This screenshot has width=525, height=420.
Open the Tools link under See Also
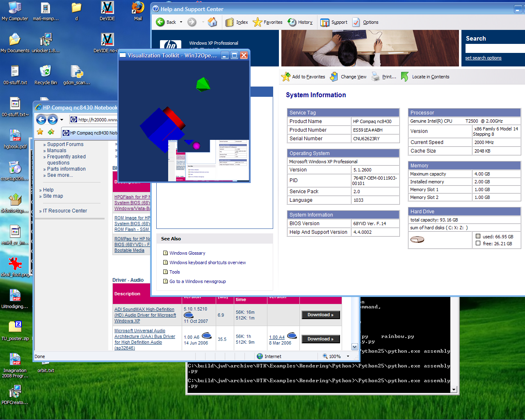point(175,272)
